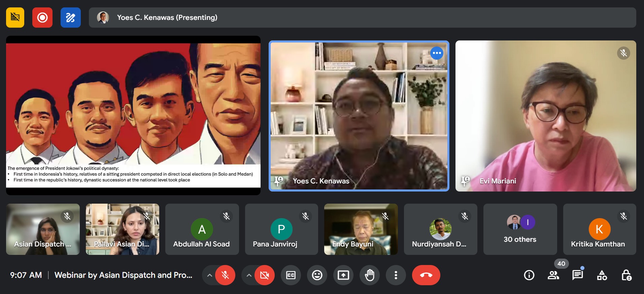The height and width of the screenshot is (294, 644).
Task: Click muted mic icon on Pana Janviroj tile
Action: point(305,216)
